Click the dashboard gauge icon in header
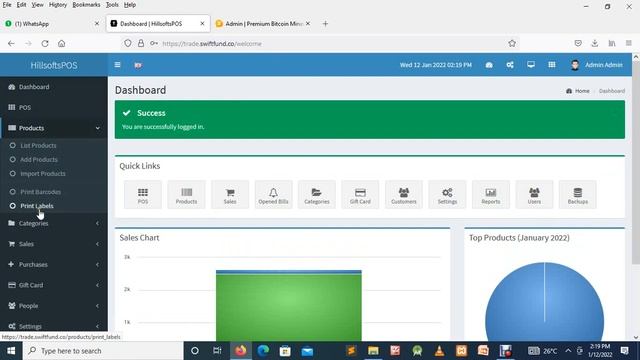The height and width of the screenshot is (360, 640). click(x=489, y=65)
